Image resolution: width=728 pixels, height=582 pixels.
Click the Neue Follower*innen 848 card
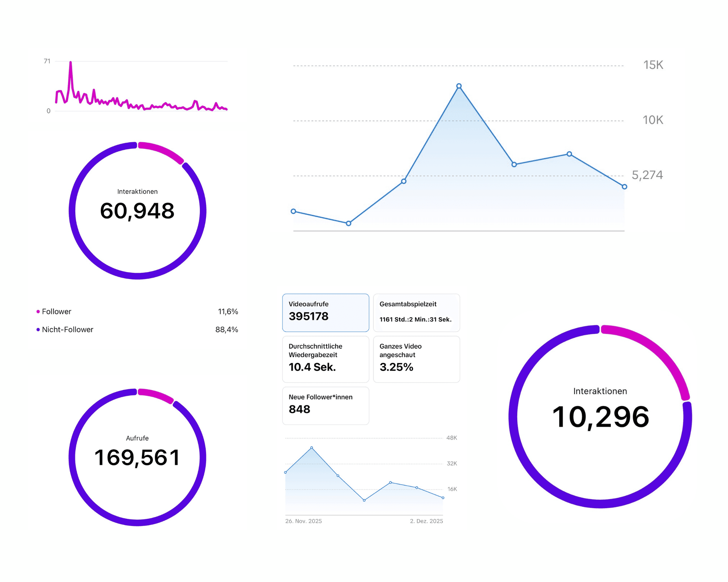tap(325, 405)
